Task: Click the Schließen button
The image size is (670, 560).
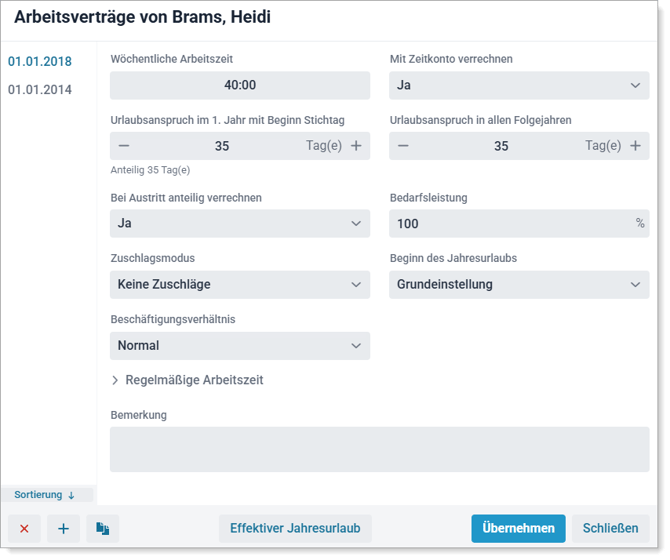Action: (x=610, y=528)
